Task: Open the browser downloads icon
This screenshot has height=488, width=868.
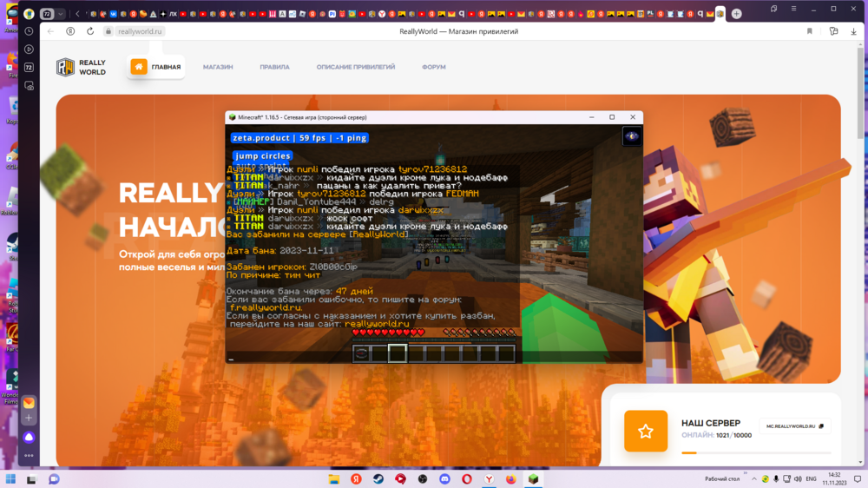Action: (x=853, y=31)
